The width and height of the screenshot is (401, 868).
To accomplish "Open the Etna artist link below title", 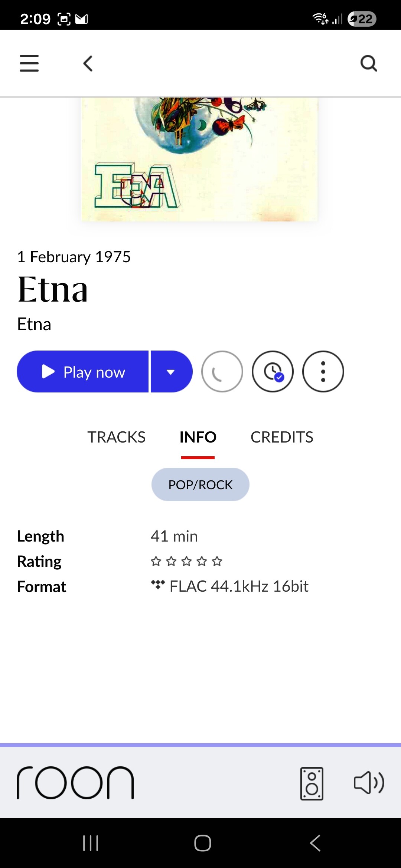I will pos(34,324).
